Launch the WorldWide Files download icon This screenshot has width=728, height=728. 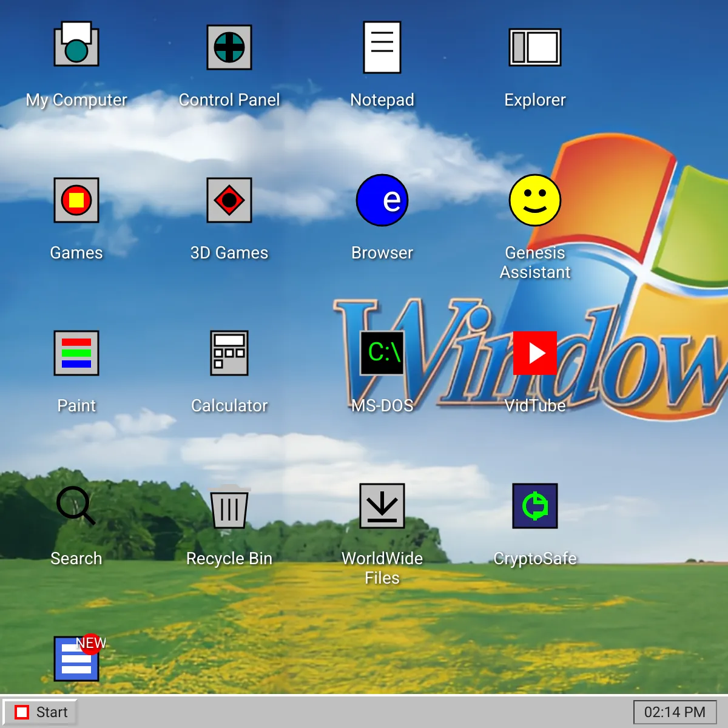pos(382,506)
